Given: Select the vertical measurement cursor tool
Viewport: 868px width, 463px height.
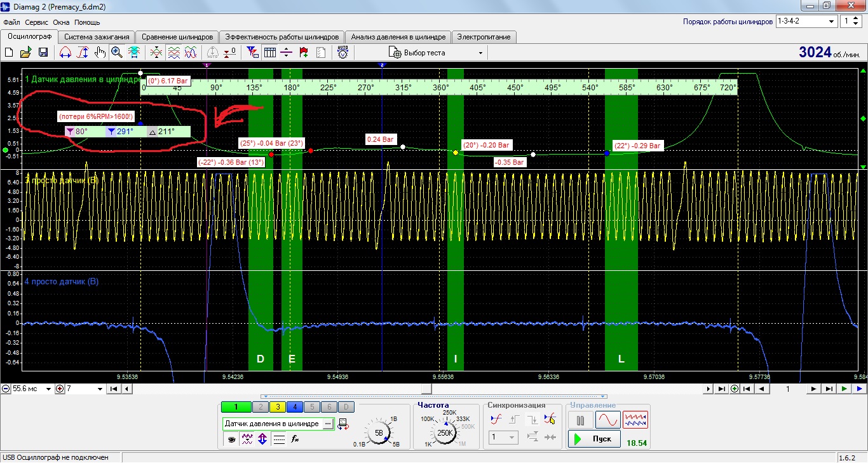Looking at the screenshot, I should point(82,53).
